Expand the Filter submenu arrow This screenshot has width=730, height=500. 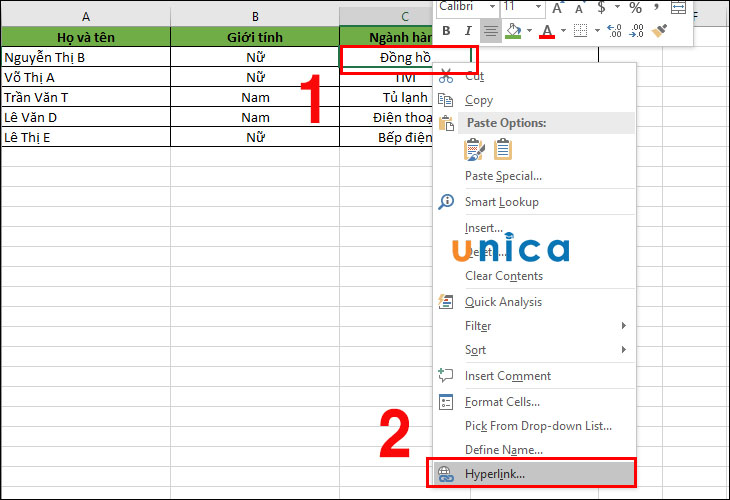pyautogui.click(x=623, y=326)
